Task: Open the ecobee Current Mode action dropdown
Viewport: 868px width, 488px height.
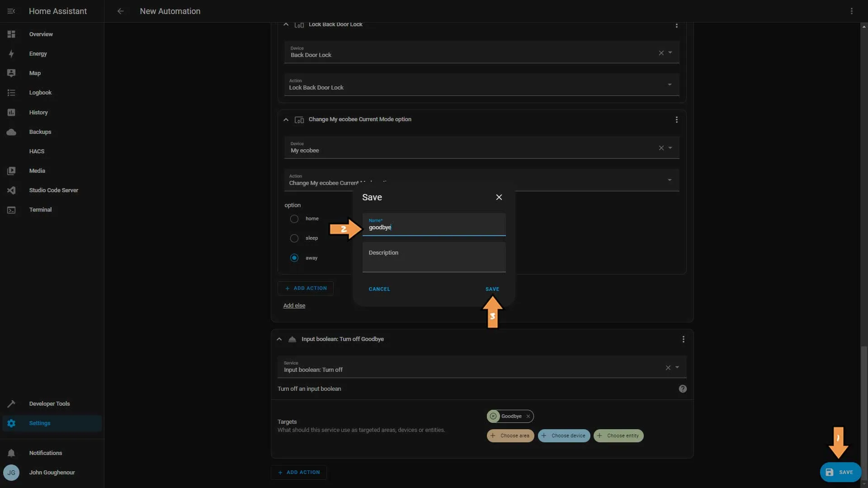Action: [670, 180]
